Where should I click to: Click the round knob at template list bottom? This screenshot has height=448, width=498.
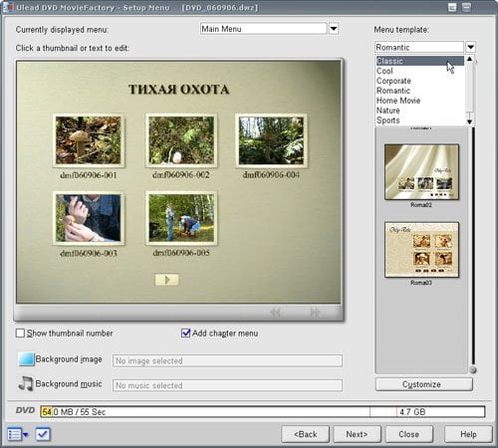tap(473, 369)
